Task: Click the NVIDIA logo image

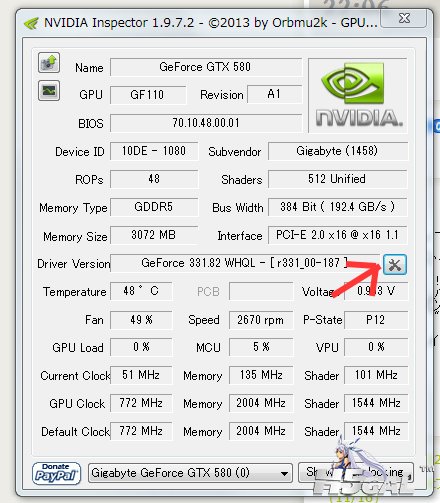Action: point(358,96)
